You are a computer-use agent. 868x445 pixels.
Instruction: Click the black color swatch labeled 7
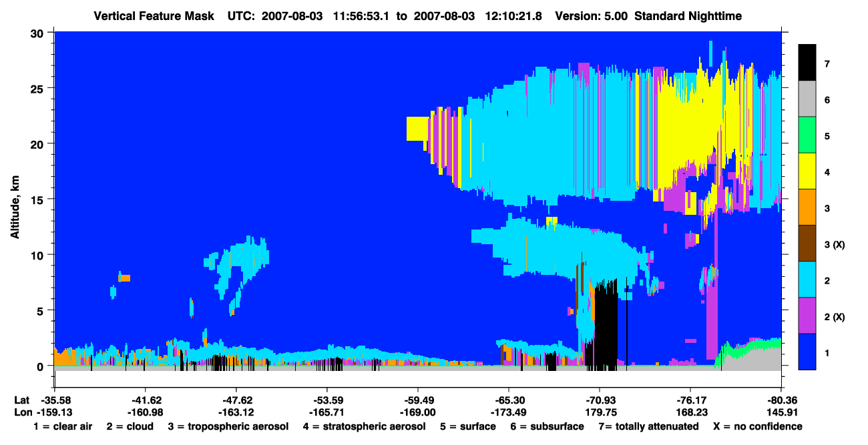point(807,63)
